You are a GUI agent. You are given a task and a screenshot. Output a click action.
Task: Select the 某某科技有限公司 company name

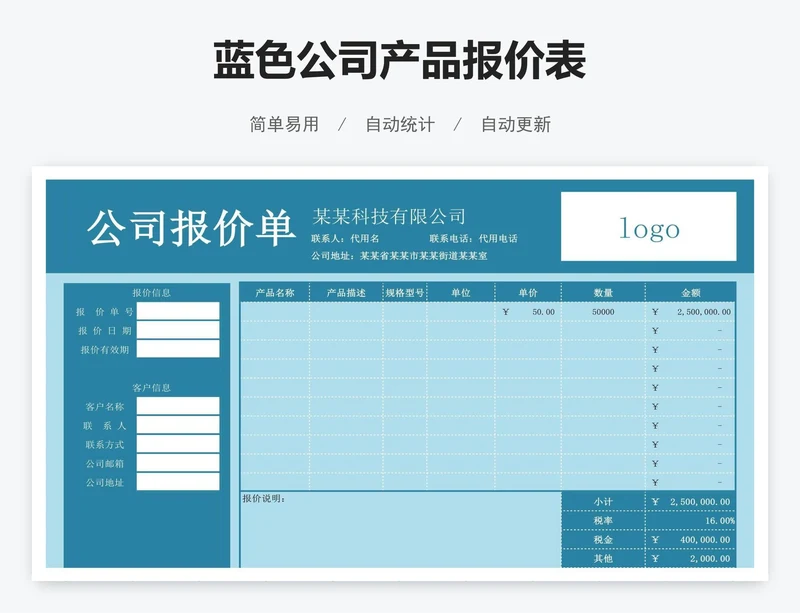(x=389, y=216)
